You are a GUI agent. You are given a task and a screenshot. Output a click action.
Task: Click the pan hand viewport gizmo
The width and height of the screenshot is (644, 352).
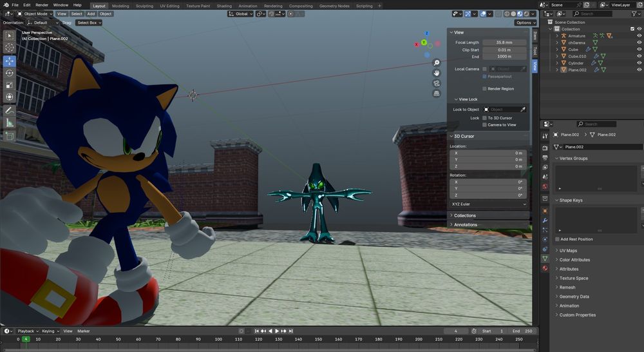(x=437, y=73)
